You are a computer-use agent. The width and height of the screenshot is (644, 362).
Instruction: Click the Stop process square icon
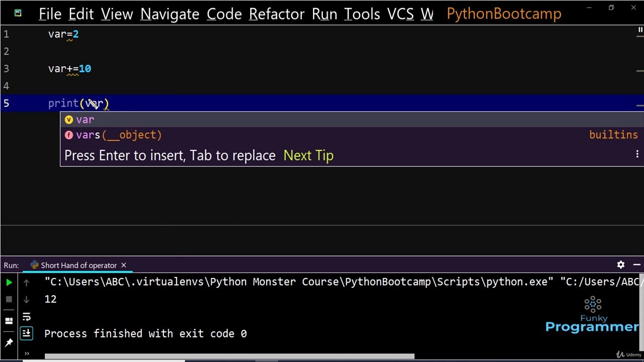click(9, 299)
